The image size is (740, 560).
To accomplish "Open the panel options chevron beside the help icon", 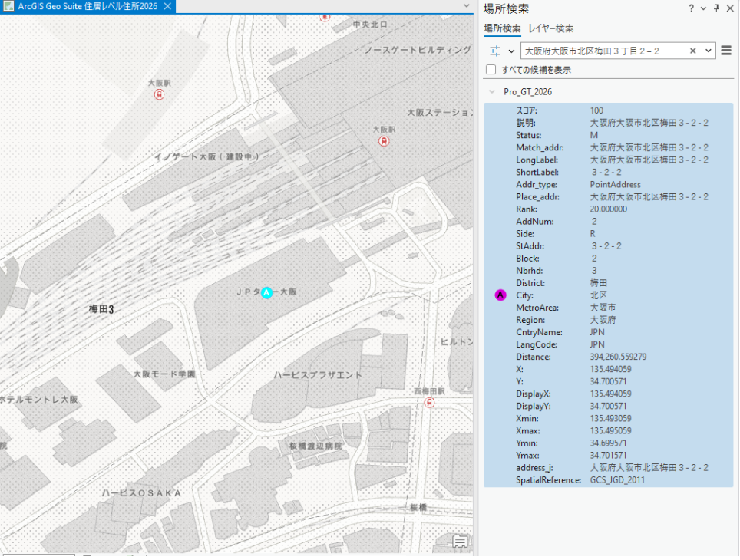I will pos(705,8).
